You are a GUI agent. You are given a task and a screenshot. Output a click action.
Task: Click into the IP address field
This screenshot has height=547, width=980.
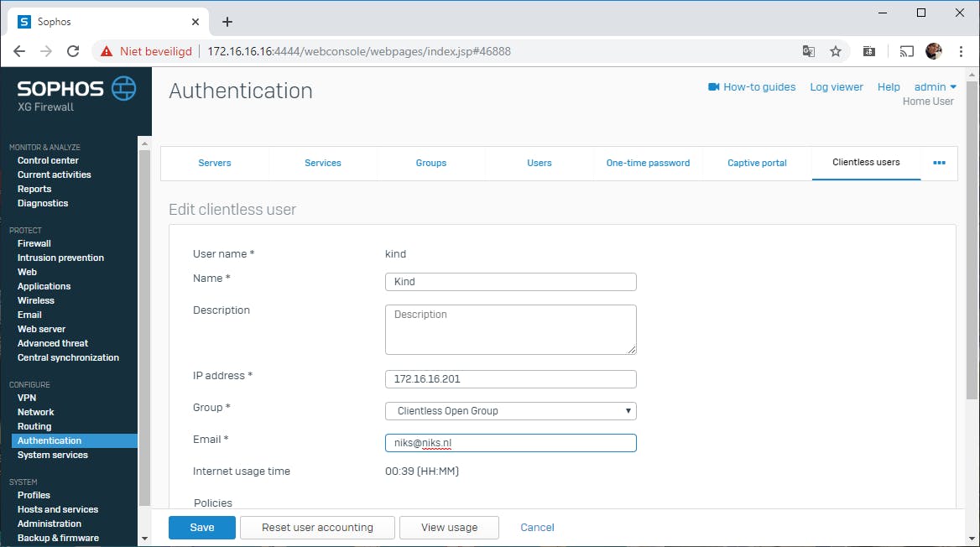pos(510,379)
